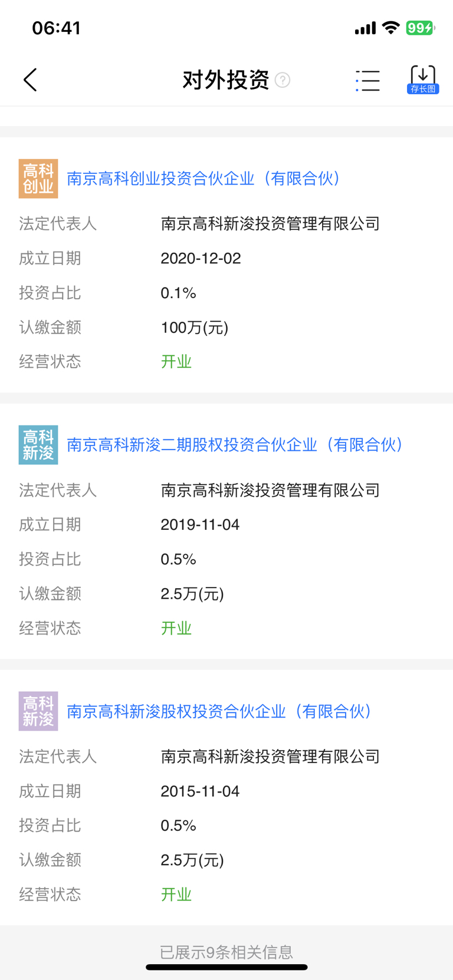The height and width of the screenshot is (980, 453).
Task: Open 南京高科创业投资合伙企业 company link
Action: tap(204, 179)
